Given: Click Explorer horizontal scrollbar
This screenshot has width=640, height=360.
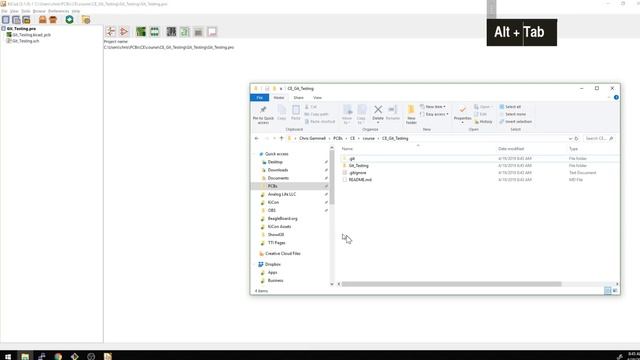Looking at the screenshot, I should (x=451, y=284).
